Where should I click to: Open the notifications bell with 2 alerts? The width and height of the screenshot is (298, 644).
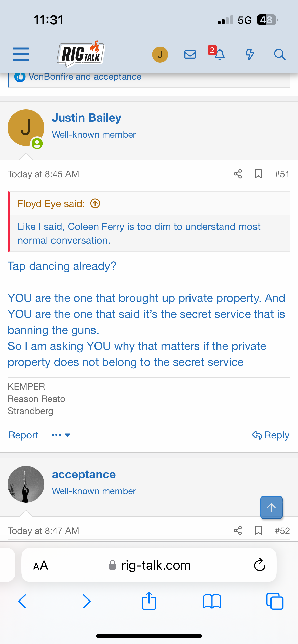coord(219,54)
